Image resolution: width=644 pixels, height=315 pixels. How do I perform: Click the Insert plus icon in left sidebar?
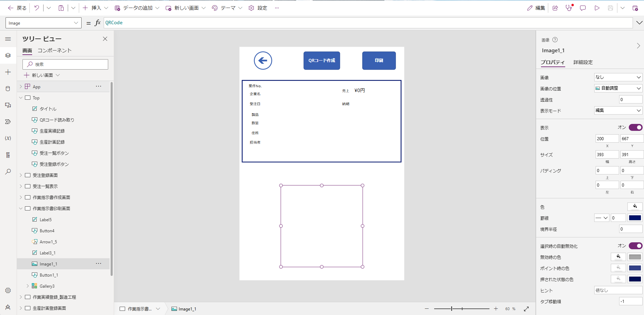[x=8, y=72]
